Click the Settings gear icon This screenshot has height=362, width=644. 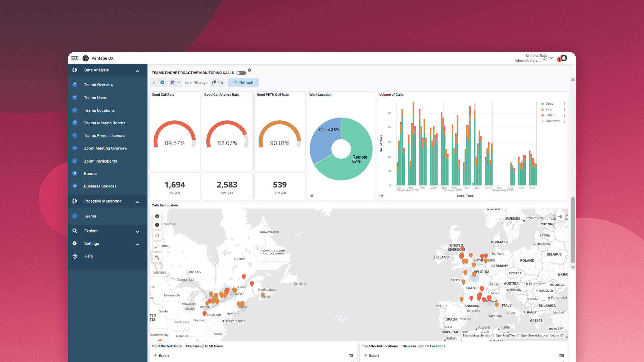click(75, 243)
